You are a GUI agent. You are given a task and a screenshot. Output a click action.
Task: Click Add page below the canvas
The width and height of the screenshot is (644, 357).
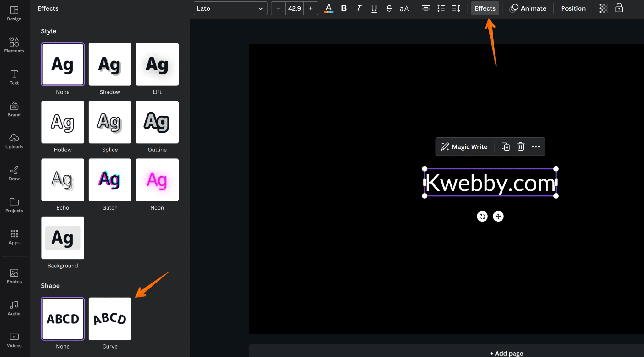(x=506, y=353)
